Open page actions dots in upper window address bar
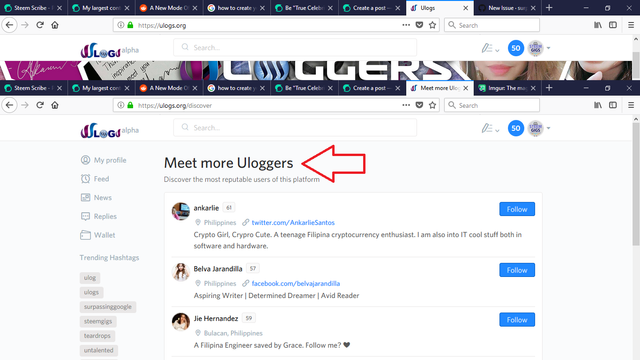The image size is (640, 360). [x=406, y=25]
